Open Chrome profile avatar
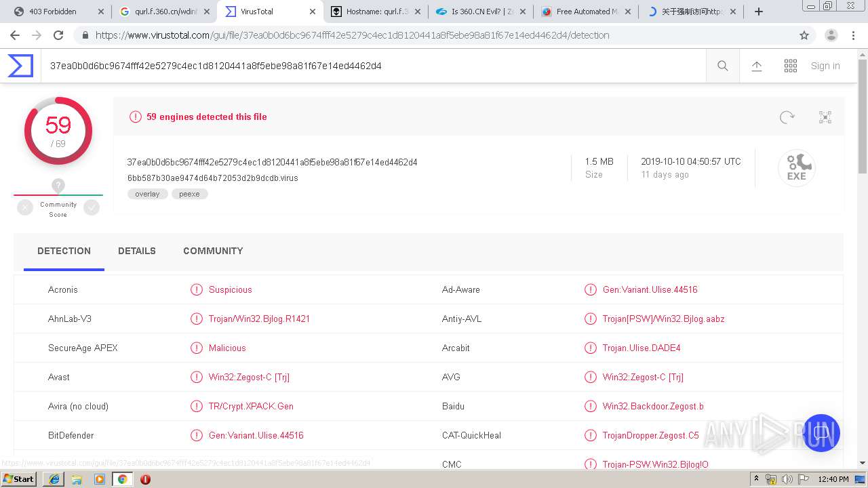This screenshot has height=488, width=868. 831,35
